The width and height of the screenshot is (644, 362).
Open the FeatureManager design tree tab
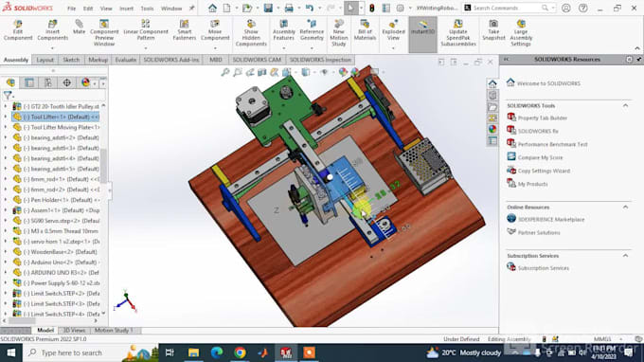click(x=10, y=82)
